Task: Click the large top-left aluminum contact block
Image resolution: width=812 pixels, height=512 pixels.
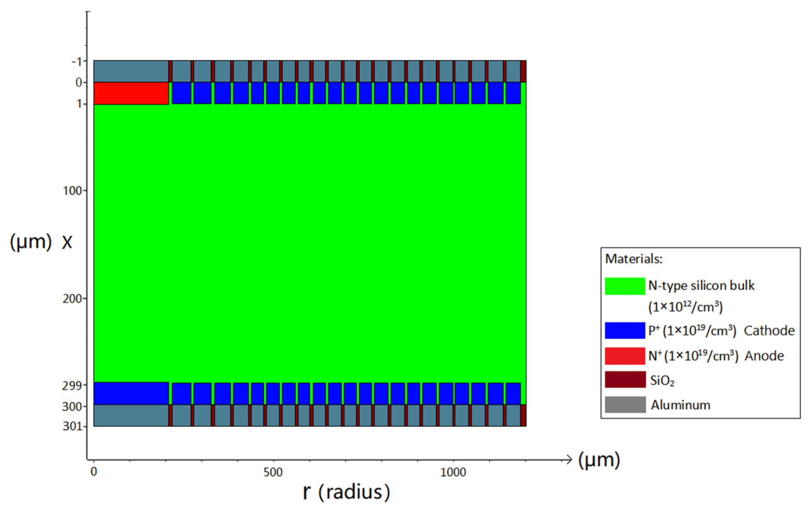Action: pyautogui.click(x=131, y=71)
